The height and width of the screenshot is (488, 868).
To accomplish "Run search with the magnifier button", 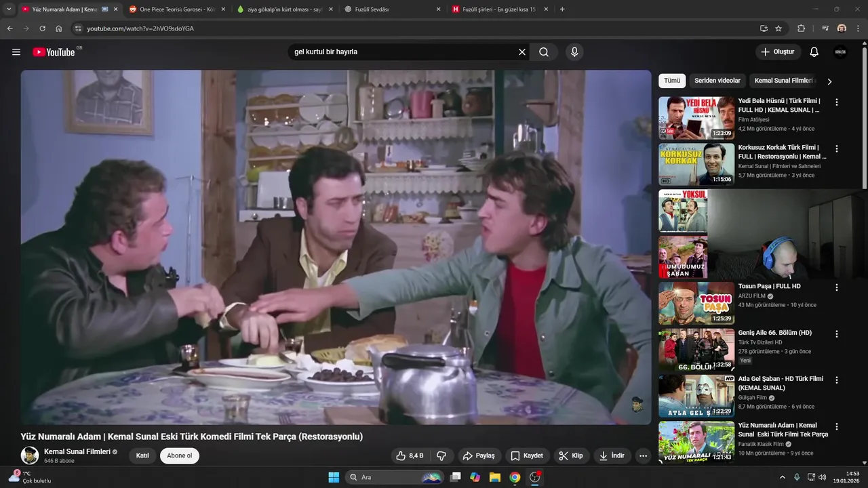I will tap(544, 52).
